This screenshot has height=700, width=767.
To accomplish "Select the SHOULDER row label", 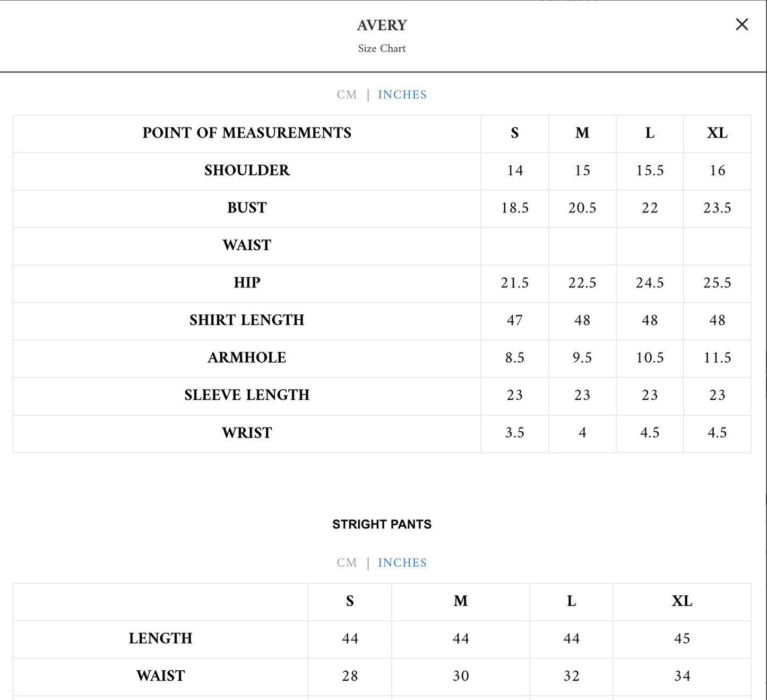I will [247, 170].
